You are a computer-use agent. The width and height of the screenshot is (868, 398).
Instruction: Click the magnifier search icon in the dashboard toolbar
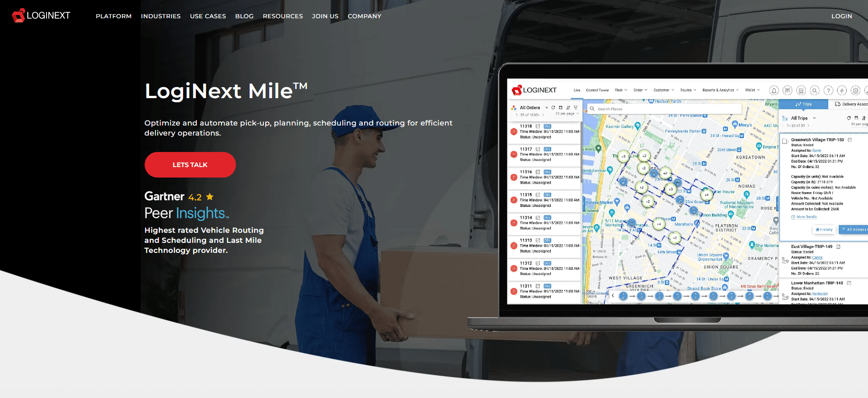(815, 90)
